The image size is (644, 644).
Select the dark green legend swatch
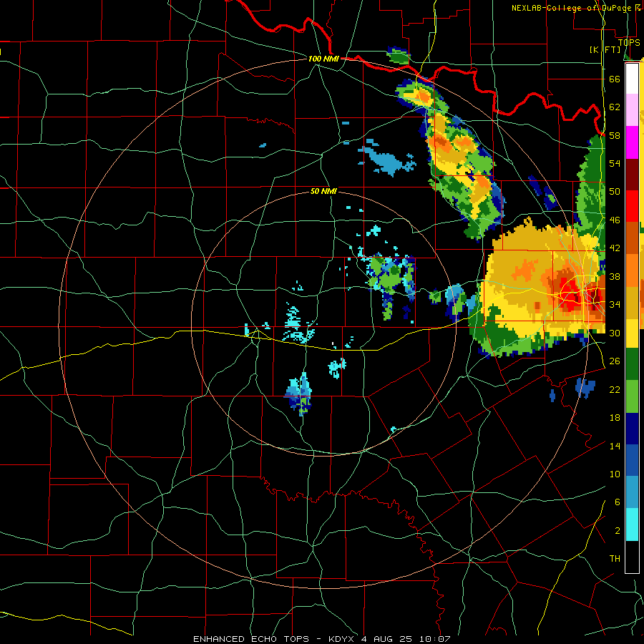coord(632,364)
